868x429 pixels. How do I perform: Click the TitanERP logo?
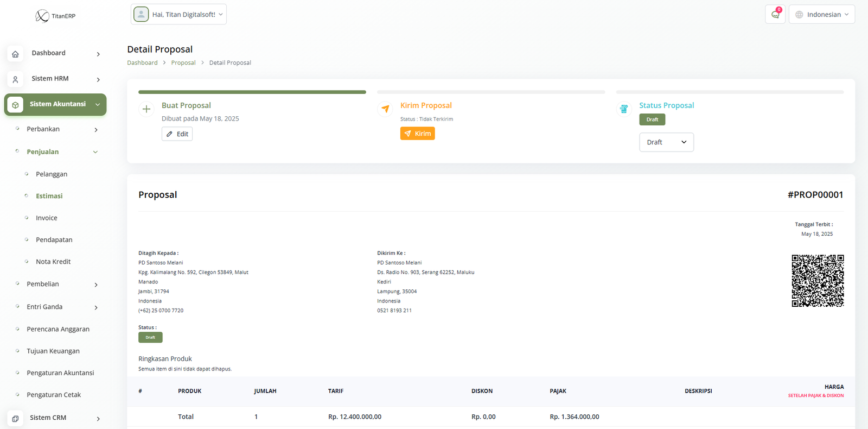click(x=55, y=16)
